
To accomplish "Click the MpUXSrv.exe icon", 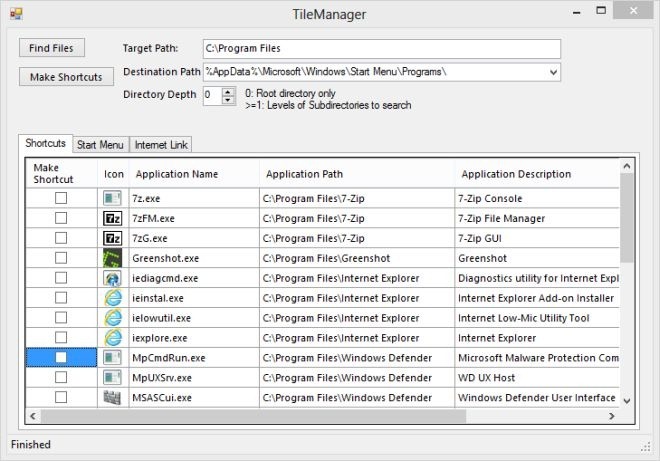I will click(x=112, y=378).
